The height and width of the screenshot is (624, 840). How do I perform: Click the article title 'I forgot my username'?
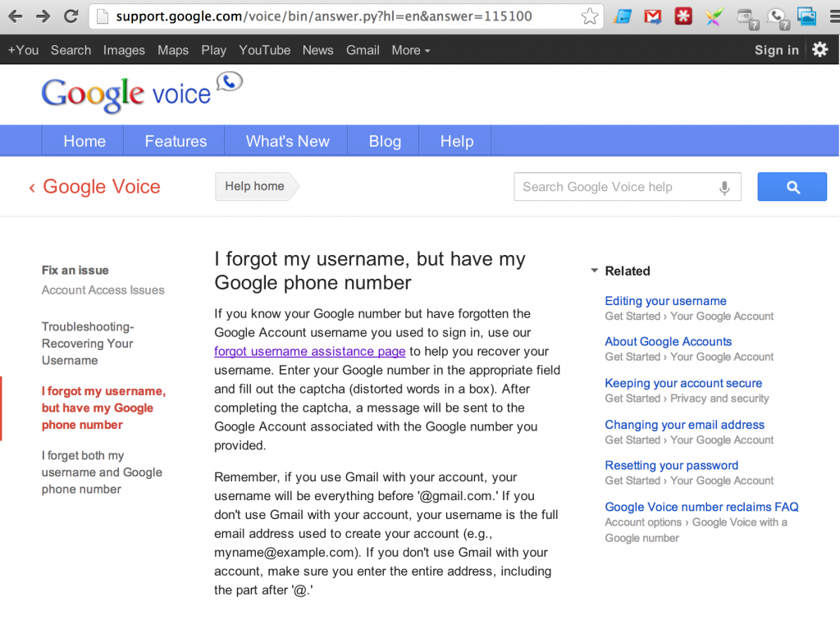370,271
